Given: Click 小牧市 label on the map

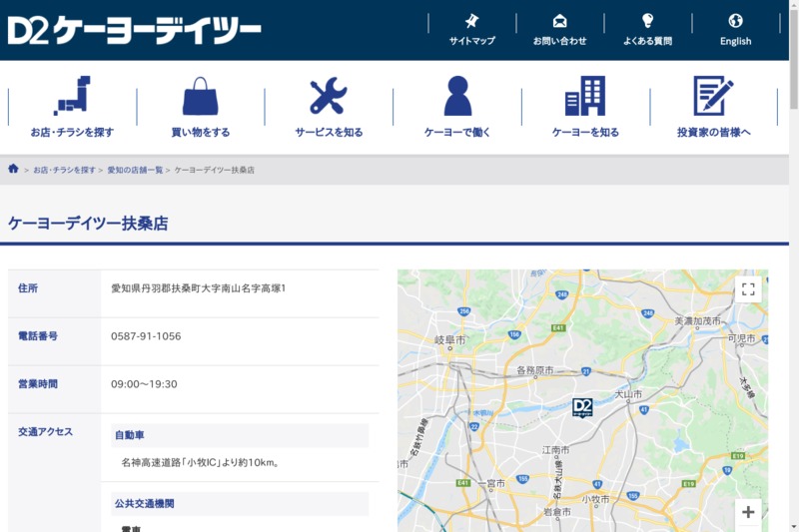Looking at the screenshot, I should [595, 499].
